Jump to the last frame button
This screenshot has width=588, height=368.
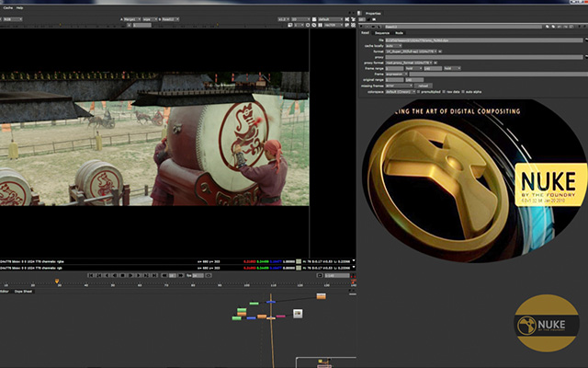tap(154, 275)
